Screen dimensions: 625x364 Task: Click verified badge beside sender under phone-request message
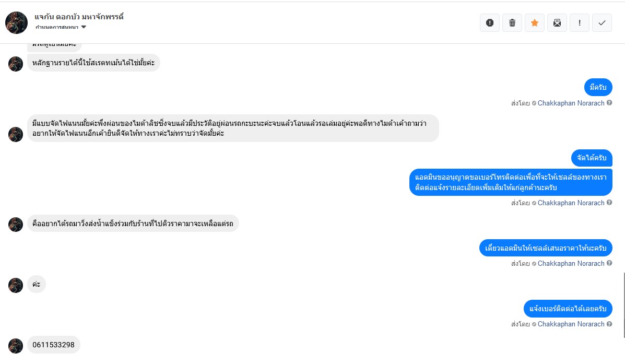click(534, 203)
